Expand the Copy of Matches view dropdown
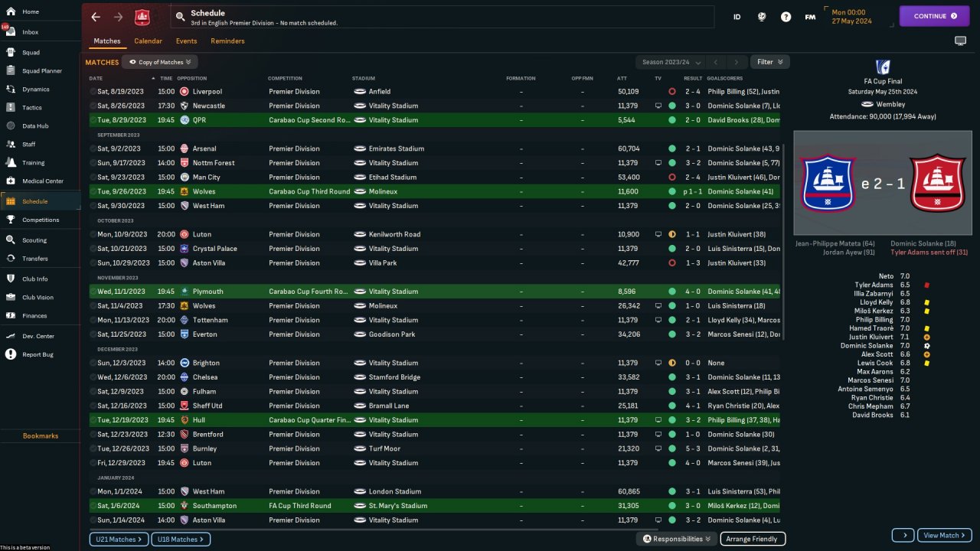The height and width of the screenshot is (551, 980). coord(160,62)
